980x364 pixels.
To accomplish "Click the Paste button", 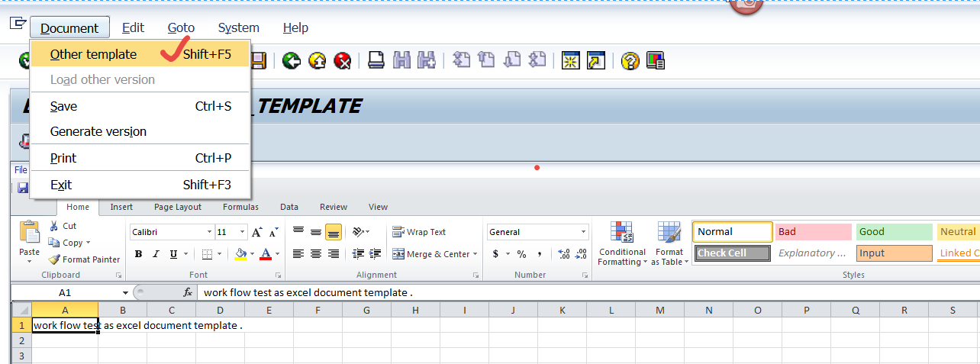I will click(x=29, y=240).
